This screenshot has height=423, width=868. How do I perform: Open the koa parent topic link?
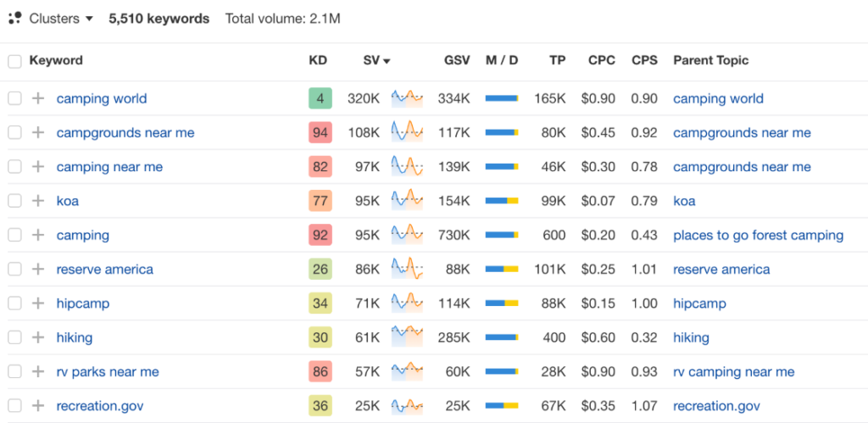684,201
